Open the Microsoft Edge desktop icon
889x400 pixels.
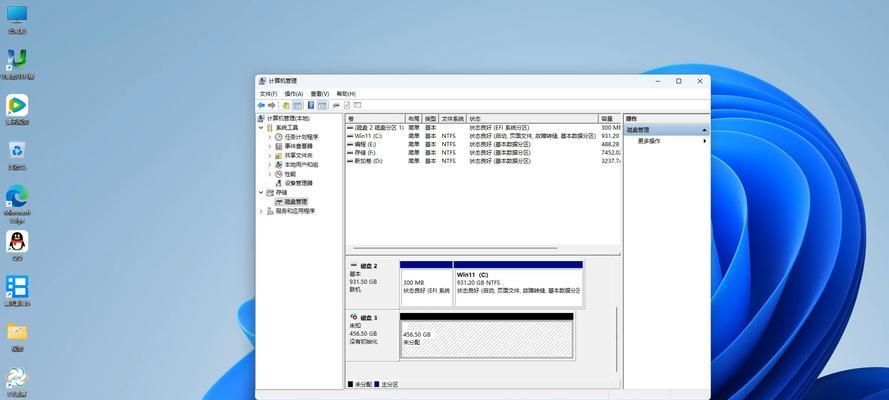coord(17,203)
